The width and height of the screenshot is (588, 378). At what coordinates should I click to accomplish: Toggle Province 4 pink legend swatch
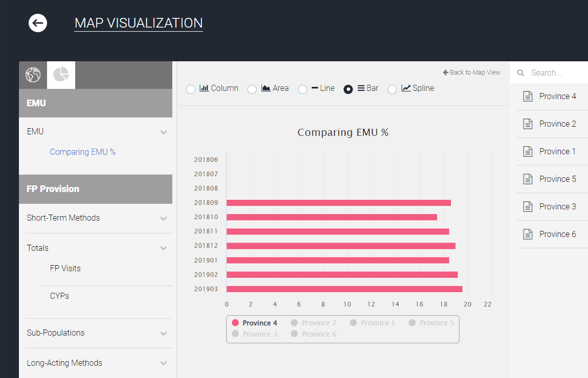tap(235, 322)
